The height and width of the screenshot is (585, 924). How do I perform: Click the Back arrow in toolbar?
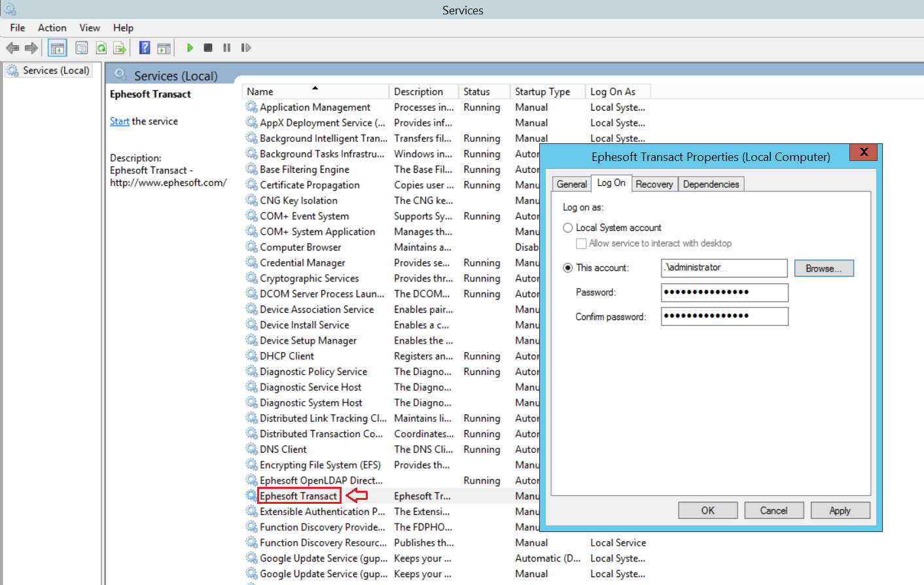pyautogui.click(x=12, y=48)
